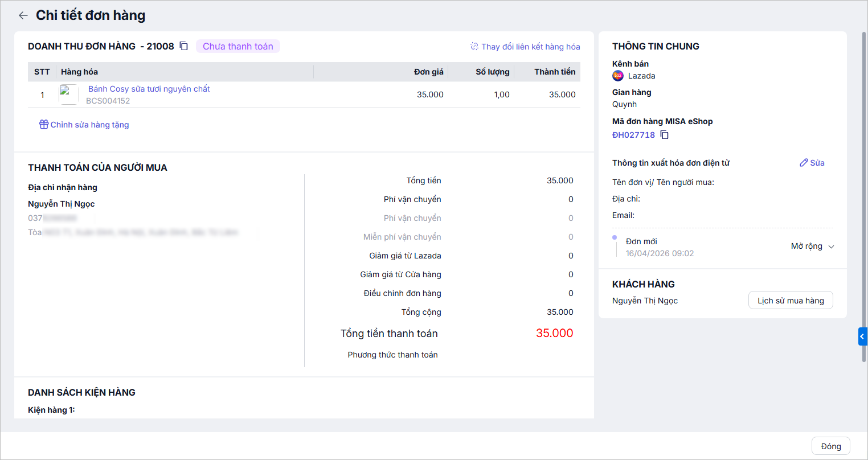Click the vertical page scrollbar
This screenshot has width=868, height=460.
[x=864, y=194]
